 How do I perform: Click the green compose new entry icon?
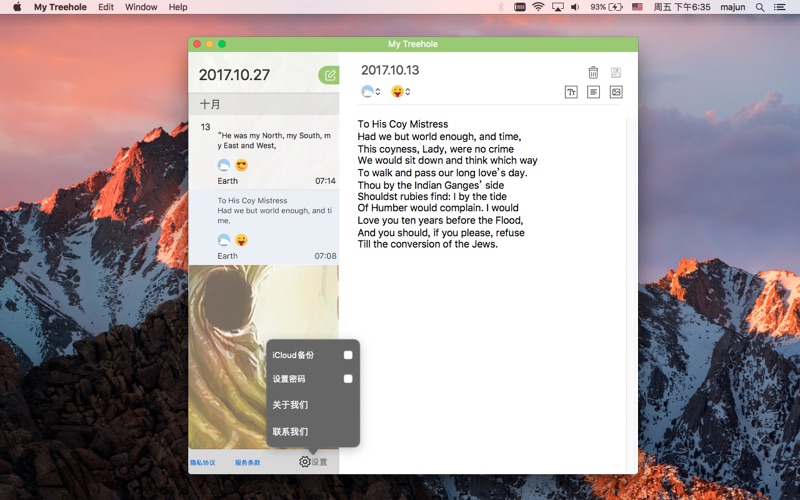[x=329, y=76]
